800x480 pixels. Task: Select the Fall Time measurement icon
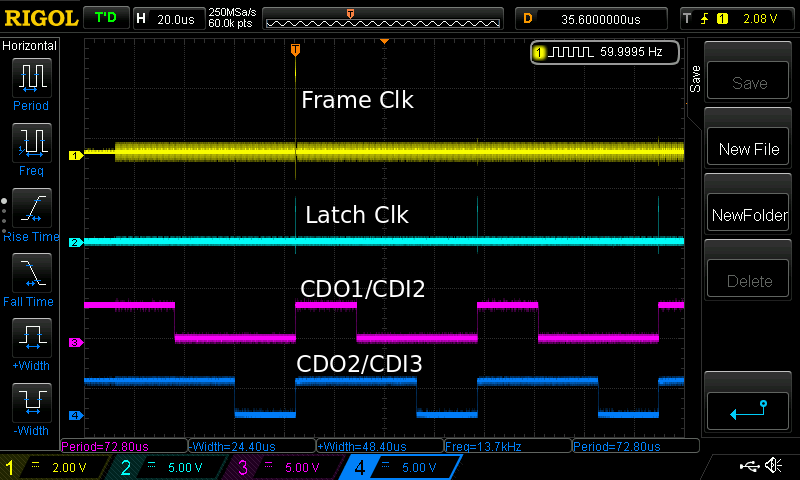pyautogui.click(x=32, y=273)
